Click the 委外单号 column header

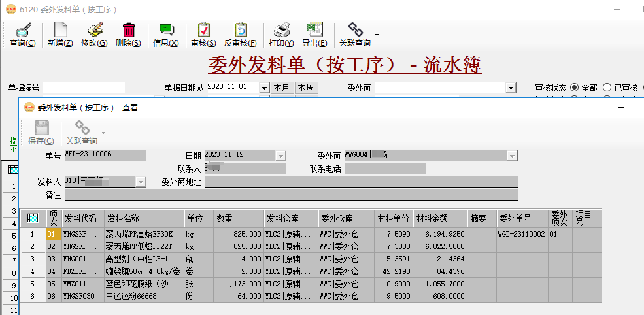pos(522,218)
